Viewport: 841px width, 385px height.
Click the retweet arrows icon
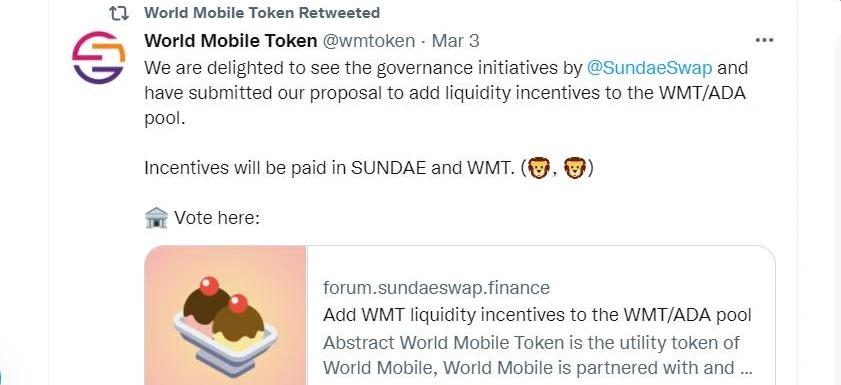[x=119, y=13]
